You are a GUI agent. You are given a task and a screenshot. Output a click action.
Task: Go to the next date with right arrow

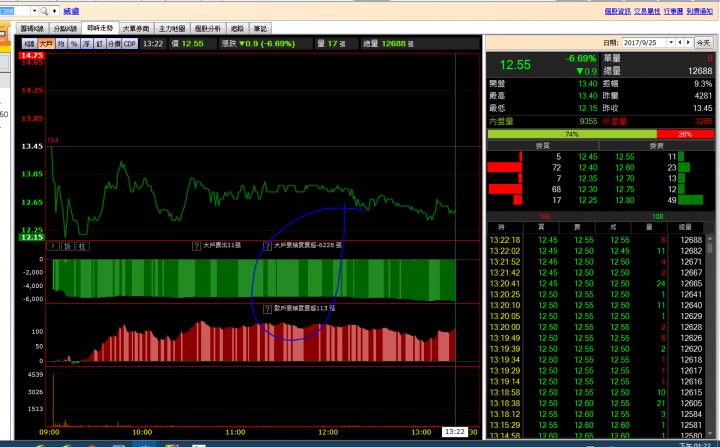(688, 42)
